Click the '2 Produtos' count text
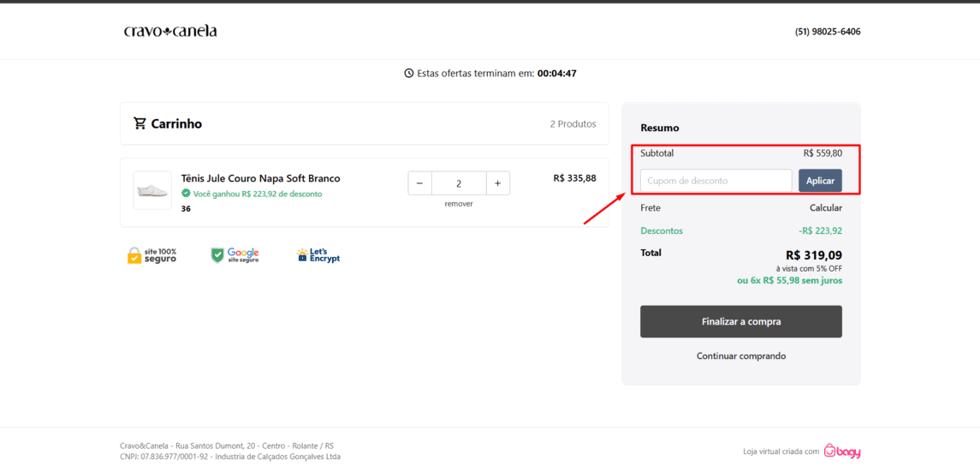980x472 pixels. click(573, 124)
